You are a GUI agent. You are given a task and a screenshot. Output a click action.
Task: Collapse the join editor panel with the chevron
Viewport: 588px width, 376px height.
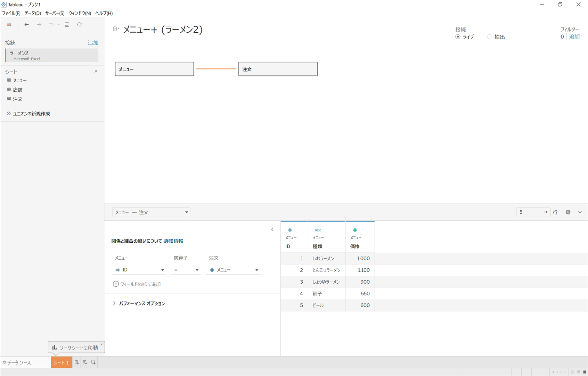point(272,229)
